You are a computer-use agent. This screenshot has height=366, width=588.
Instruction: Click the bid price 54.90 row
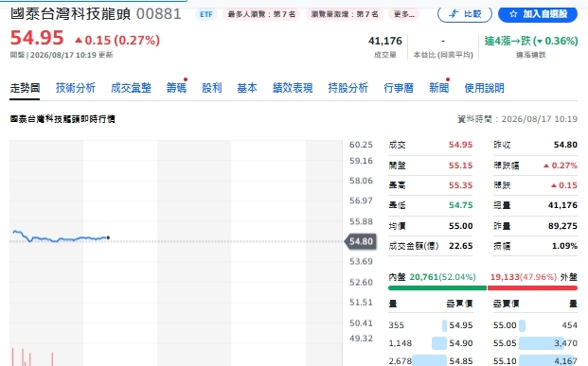[x=431, y=342]
